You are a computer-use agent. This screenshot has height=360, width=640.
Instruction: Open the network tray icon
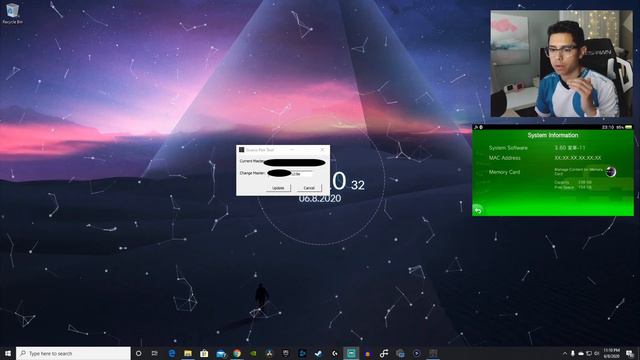click(x=589, y=353)
